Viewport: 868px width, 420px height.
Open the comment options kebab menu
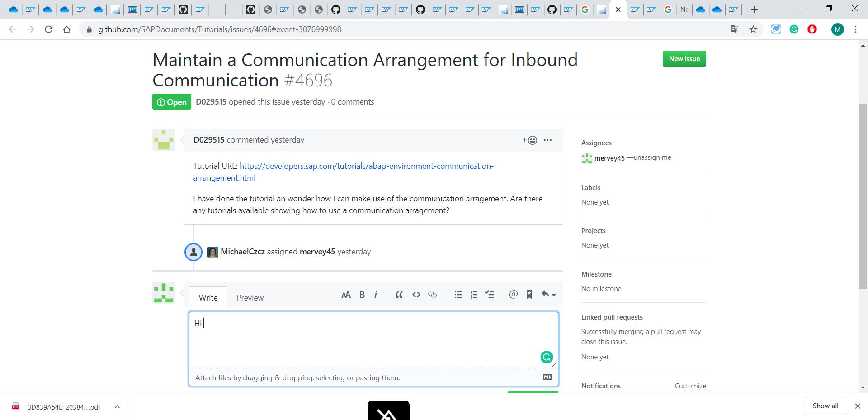[x=548, y=140]
